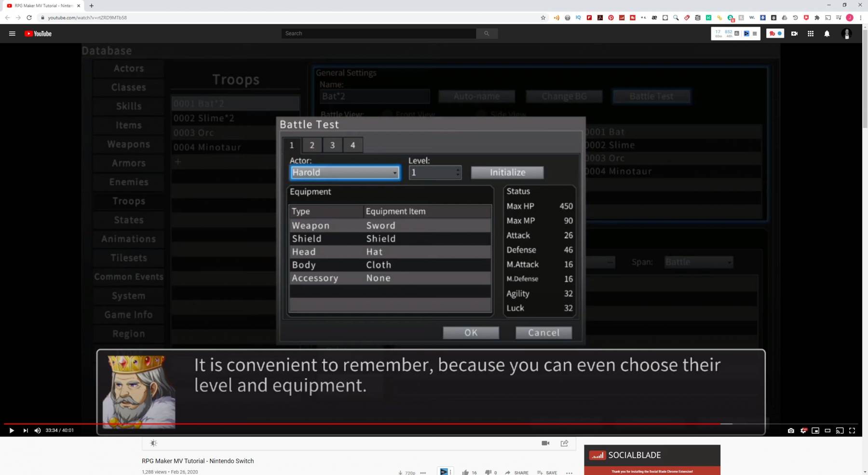Enter fullscreen mode
This screenshot has width=868, height=475.
coord(852,431)
